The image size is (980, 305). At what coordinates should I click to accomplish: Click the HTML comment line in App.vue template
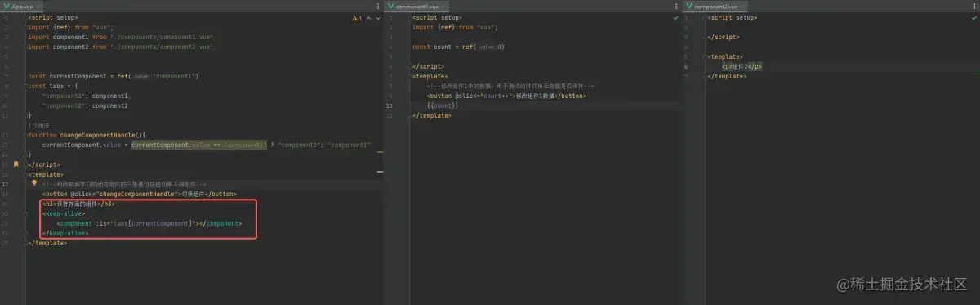point(124,184)
